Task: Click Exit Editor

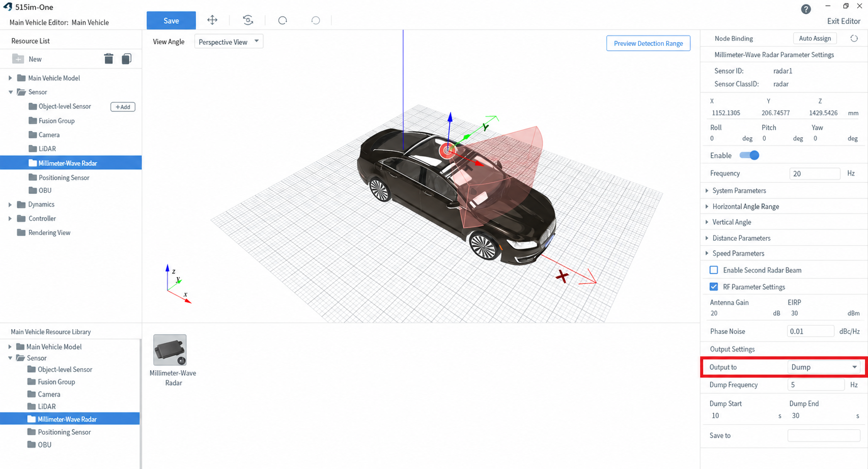Action: (844, 21)
